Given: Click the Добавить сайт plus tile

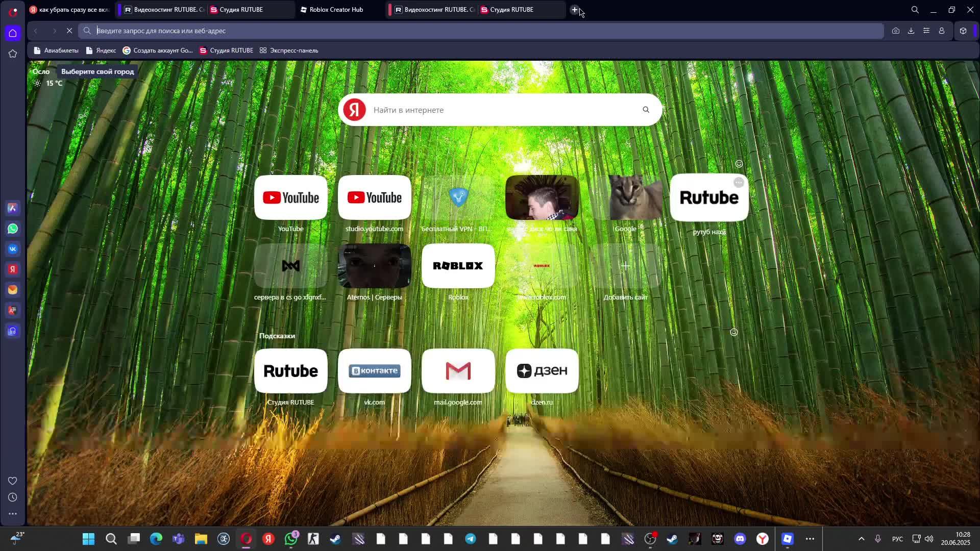Looking at the screenshot, I should tap(626, 266).
